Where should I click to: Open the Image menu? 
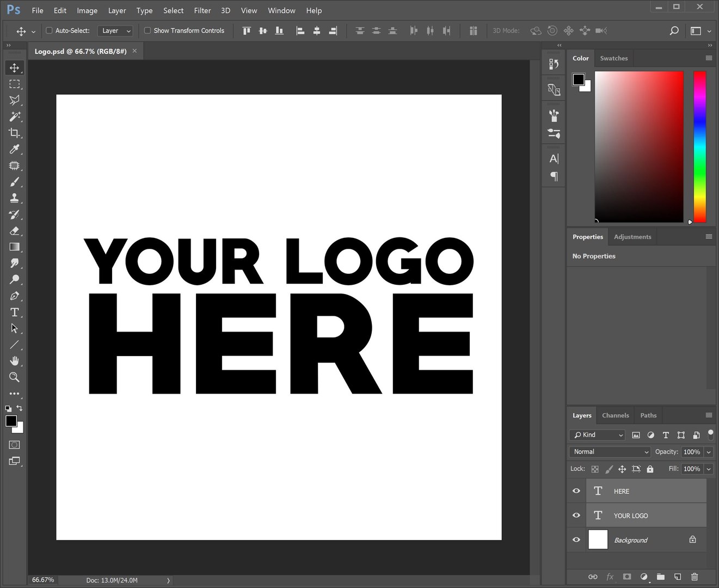pos(87,10)
